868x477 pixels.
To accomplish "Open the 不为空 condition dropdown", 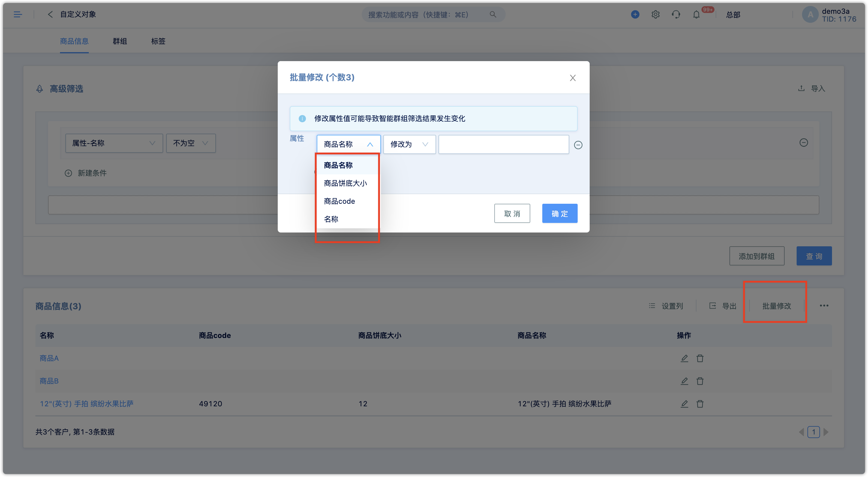I will [x=191, y=143].
